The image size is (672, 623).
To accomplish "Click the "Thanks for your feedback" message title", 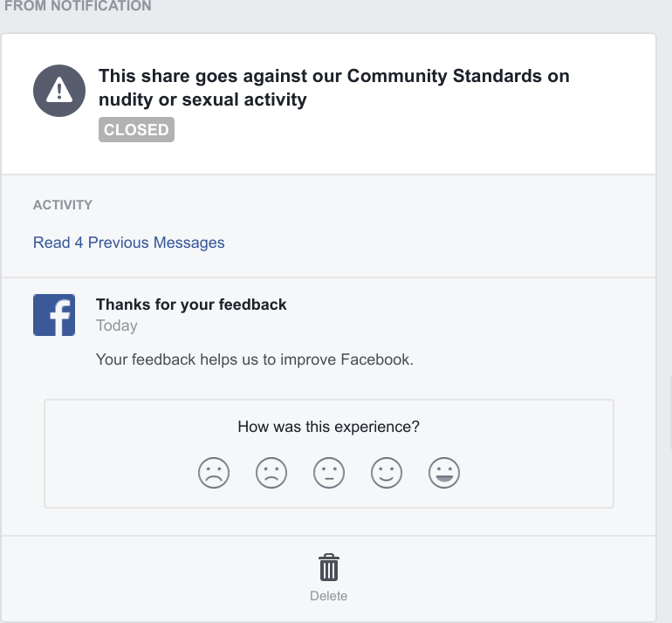I will click(x=191, y=305).
